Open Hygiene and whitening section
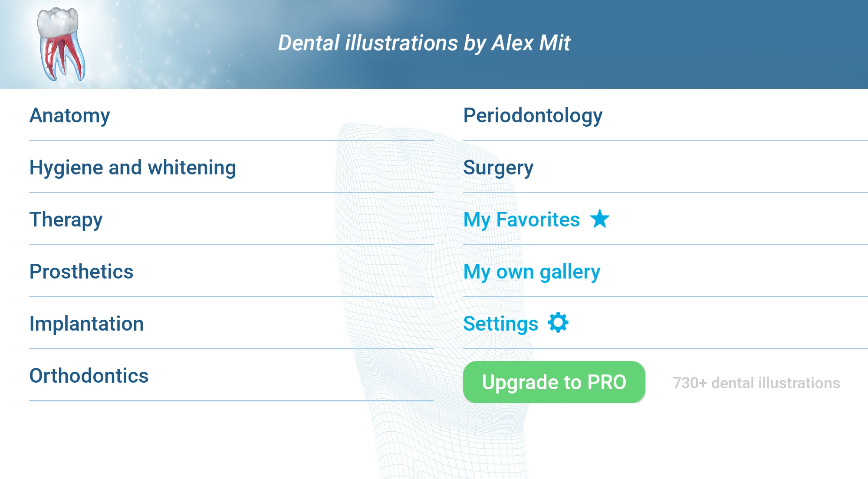Viewport: 868px width, 479px height. point(231,167)
